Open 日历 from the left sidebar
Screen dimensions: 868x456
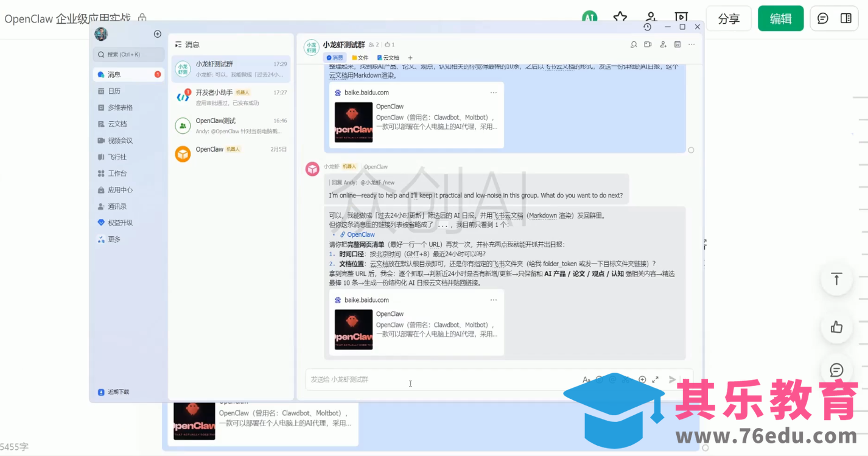[x=112, y=91]
